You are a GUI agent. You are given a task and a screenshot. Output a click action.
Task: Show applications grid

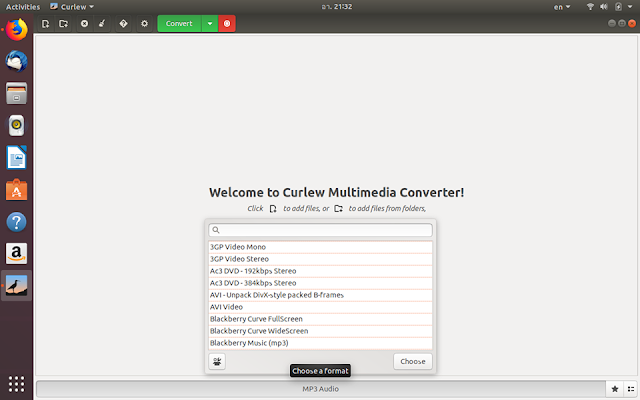tap(16, 384)
